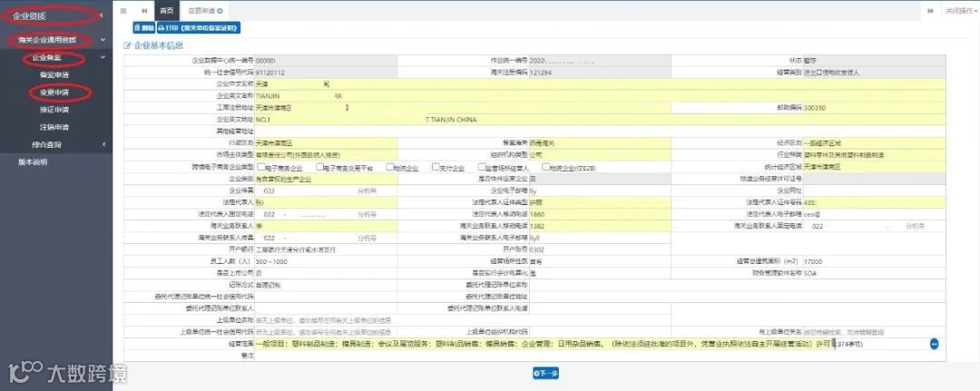Click the 法定代表人电子邮箱 field showing ceo@

(874, 214)
